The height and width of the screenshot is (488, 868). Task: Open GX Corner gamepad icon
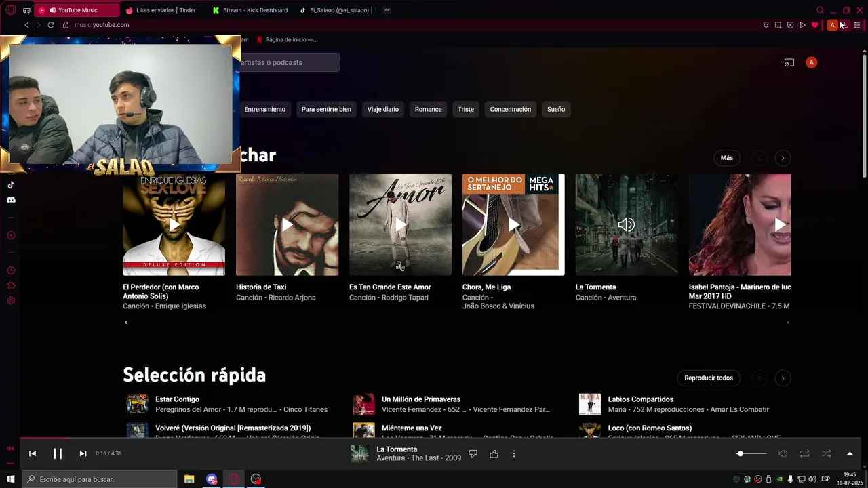pos(26,10)
